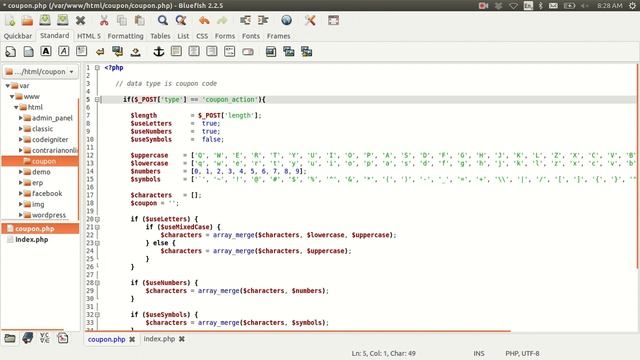Preview in browser with globe icon
640x360 pixels.
(x=287, y=20)
